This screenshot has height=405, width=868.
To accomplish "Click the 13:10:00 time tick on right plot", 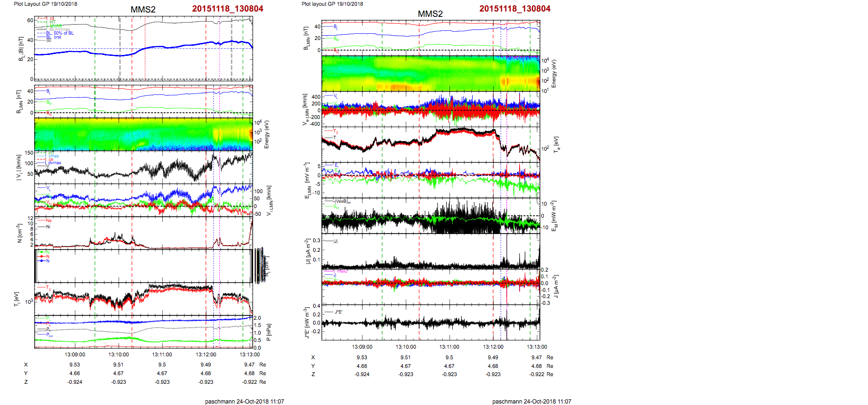I will coord(406,347).
